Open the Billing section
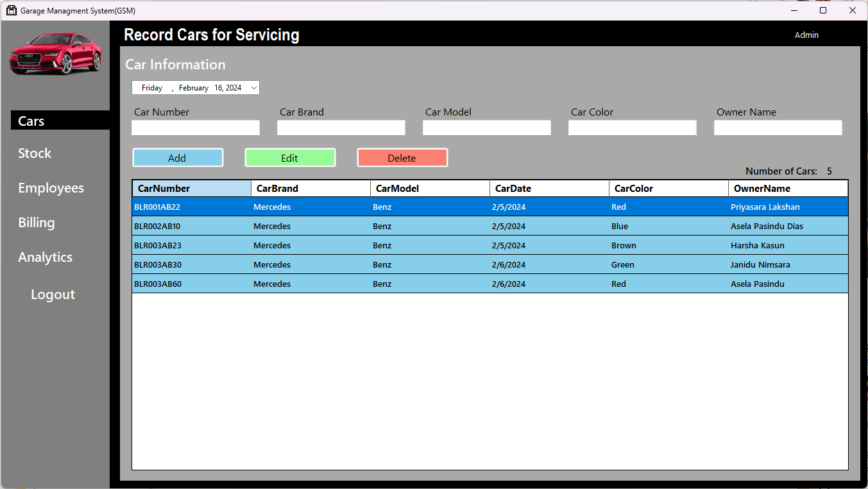Image resolution: width=868 pixels, height=489 pixels. click(36, 223)
